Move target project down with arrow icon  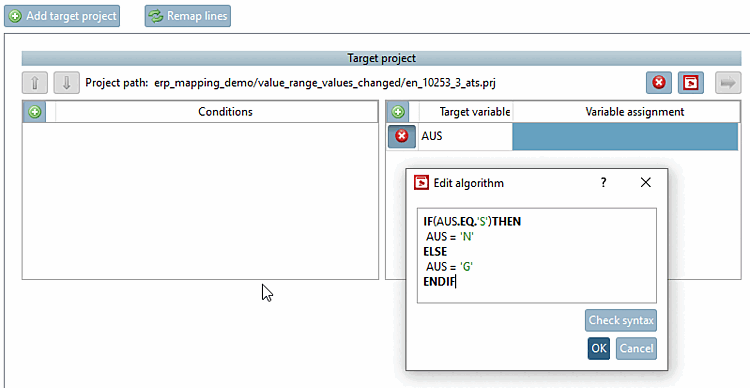point(66,83)
